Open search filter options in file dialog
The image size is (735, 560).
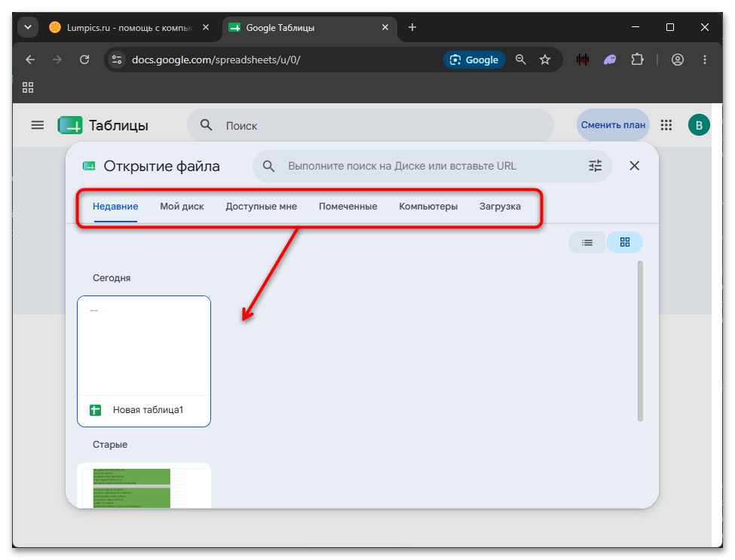(596, 166)
